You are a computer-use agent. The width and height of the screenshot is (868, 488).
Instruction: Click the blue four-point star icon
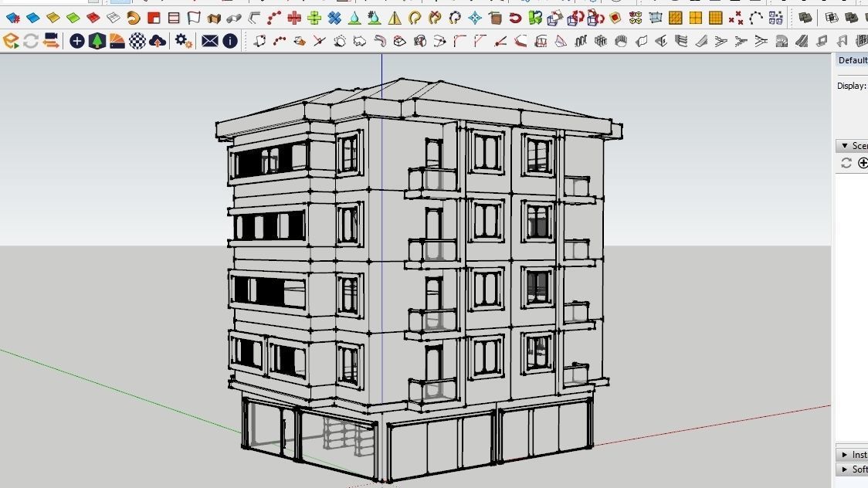pyautogui.click(x=475, y=19)
